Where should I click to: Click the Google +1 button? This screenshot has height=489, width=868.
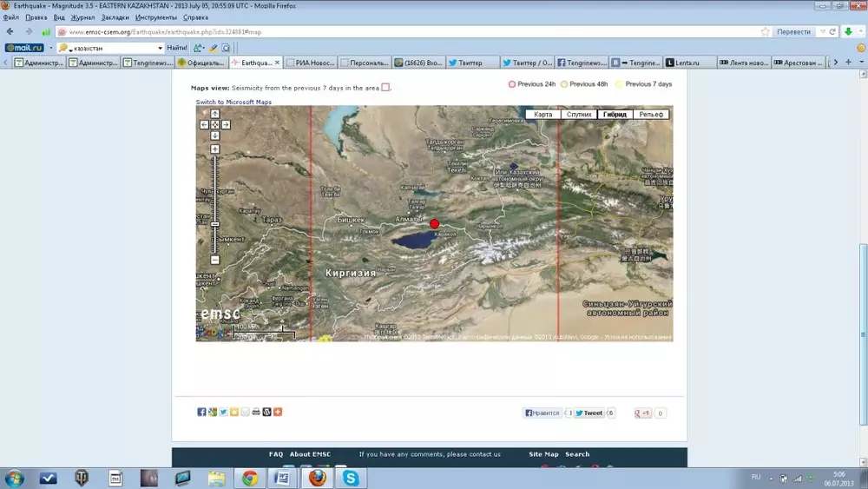pyautogui.click(x=642, y=413)
